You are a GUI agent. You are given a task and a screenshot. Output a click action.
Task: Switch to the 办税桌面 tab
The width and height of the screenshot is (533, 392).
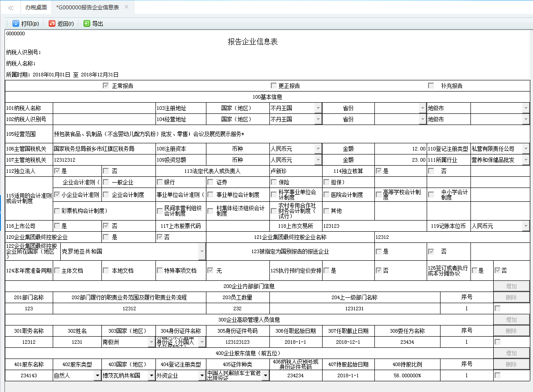coord(35,7)
